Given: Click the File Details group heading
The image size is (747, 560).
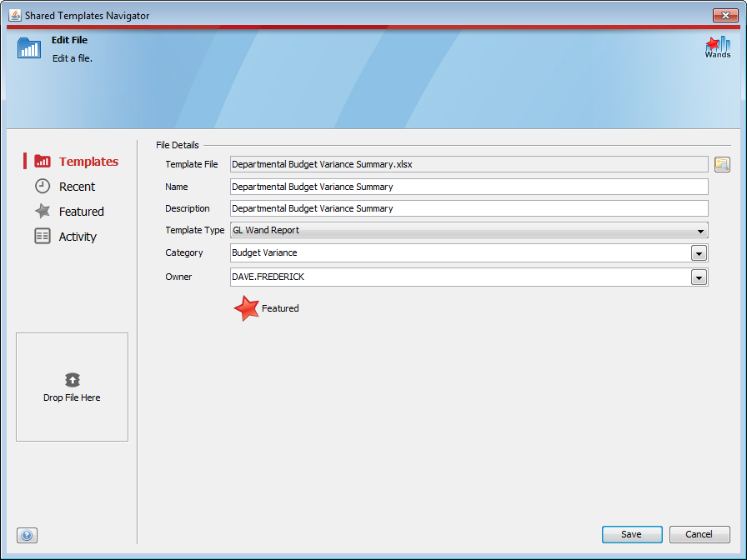Looking at the screenshot, I should (x=178, y=145).
